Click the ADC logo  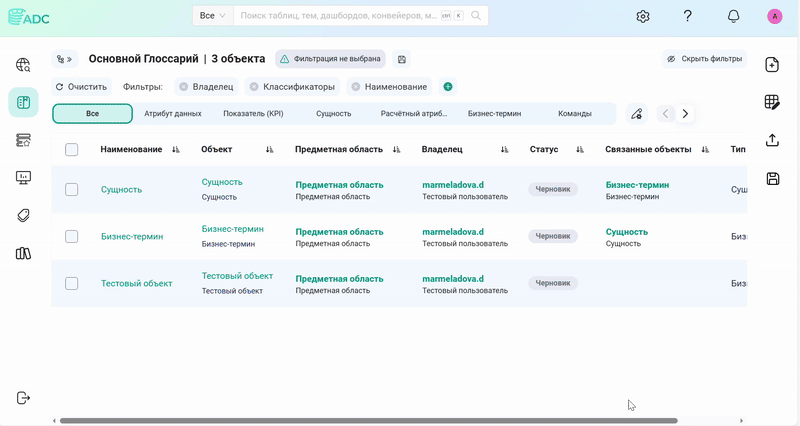coord(29,17)
